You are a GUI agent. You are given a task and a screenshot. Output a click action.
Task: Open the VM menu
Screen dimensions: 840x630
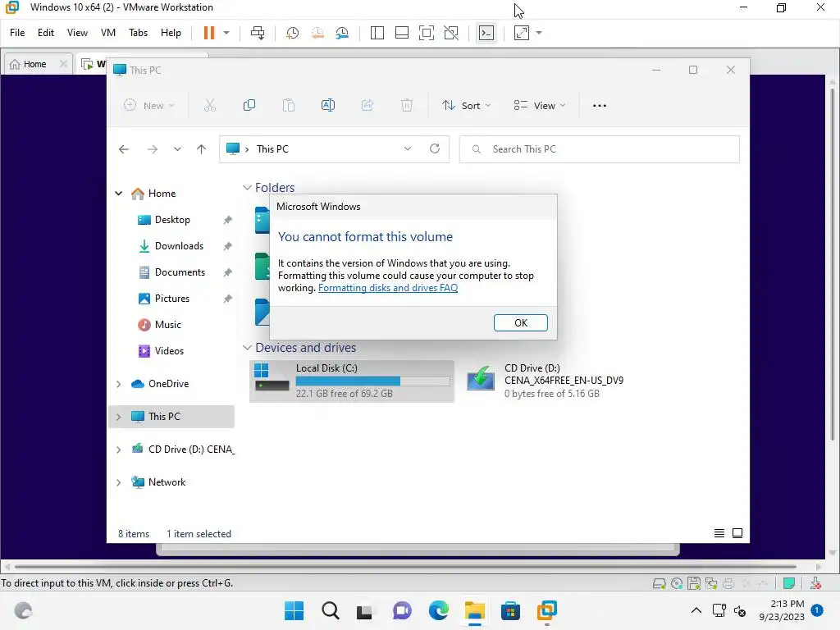click(x=108, y=33)
